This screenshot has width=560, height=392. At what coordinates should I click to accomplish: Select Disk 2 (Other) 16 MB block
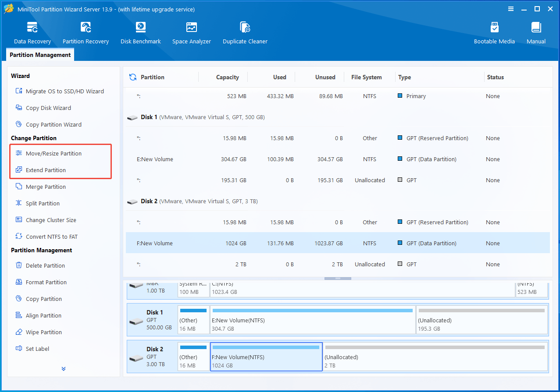pyautogui.click(x=193, y=357)
